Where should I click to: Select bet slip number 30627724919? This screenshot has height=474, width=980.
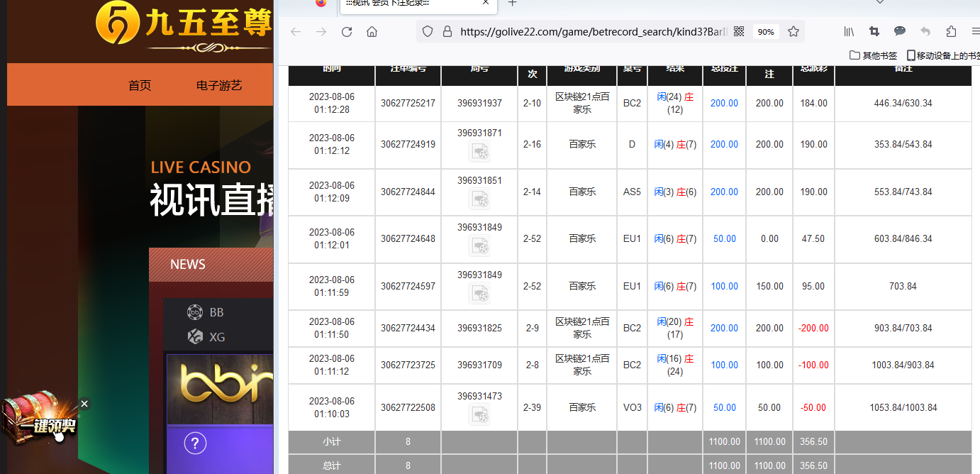pyautogui.click(x=408, y=145)
